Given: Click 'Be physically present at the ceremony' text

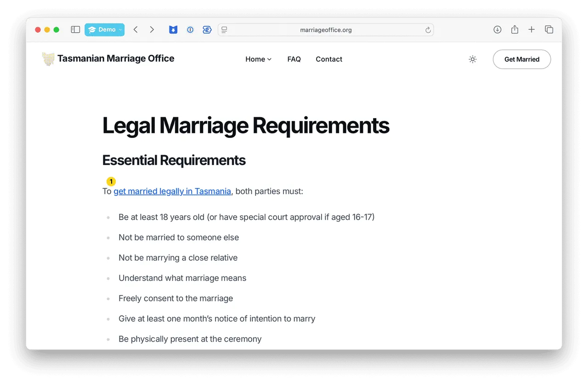Looking at the screenshot, I should pos(190,339).
